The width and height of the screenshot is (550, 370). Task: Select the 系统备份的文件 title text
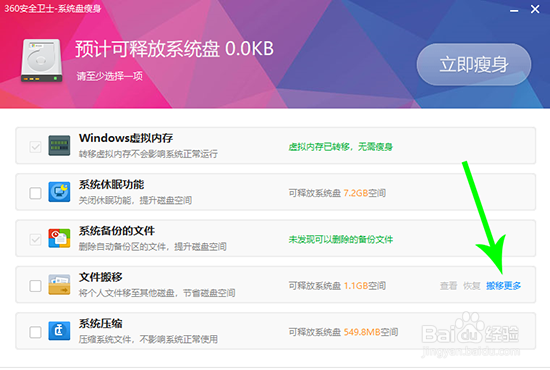[x=117, y=230]
